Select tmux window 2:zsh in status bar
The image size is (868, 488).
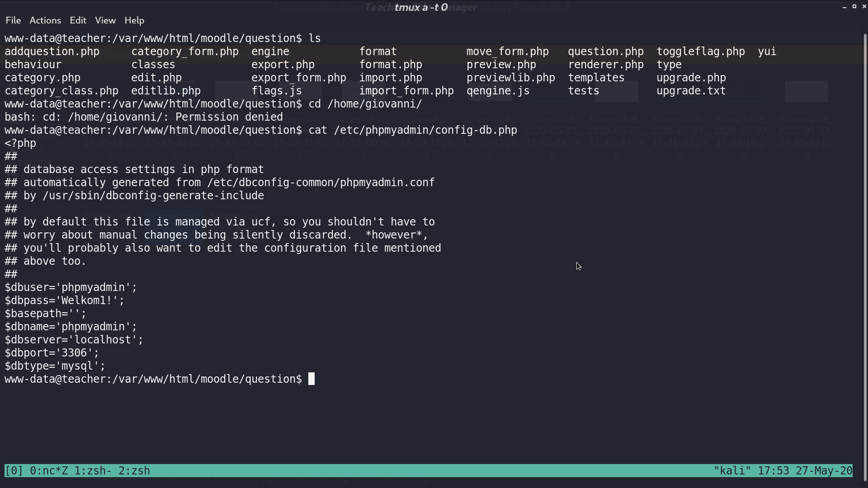pos(134,471)
